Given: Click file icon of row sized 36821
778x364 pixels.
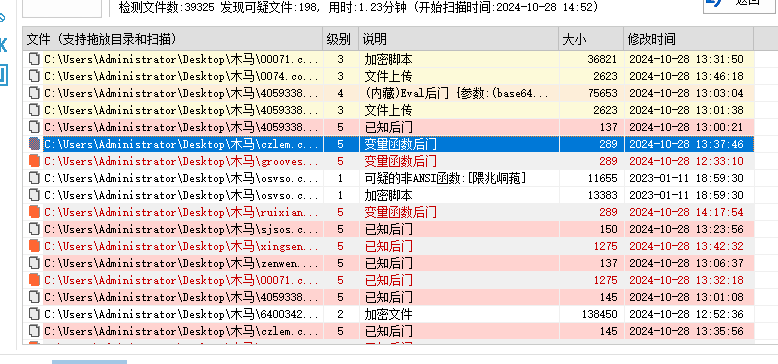Looking at the screenshot, I should pyautogui.click(x=34, y=59).
